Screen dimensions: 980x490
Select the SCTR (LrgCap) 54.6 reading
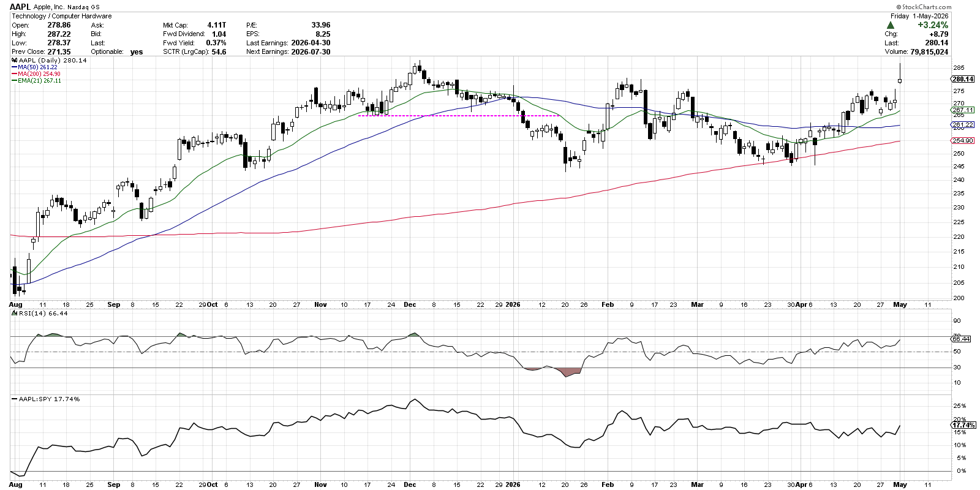tap(219, 52)
